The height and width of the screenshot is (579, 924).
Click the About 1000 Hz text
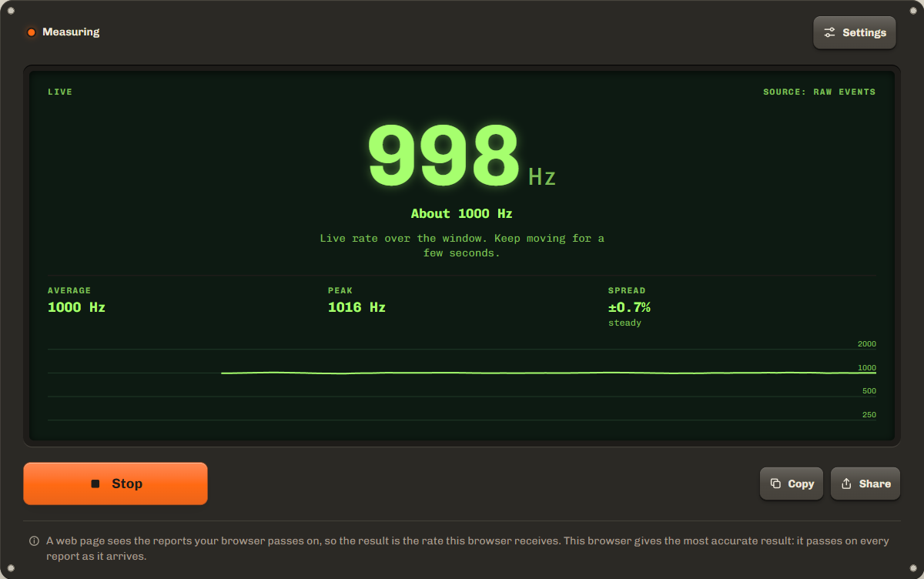tap(462, 214)
